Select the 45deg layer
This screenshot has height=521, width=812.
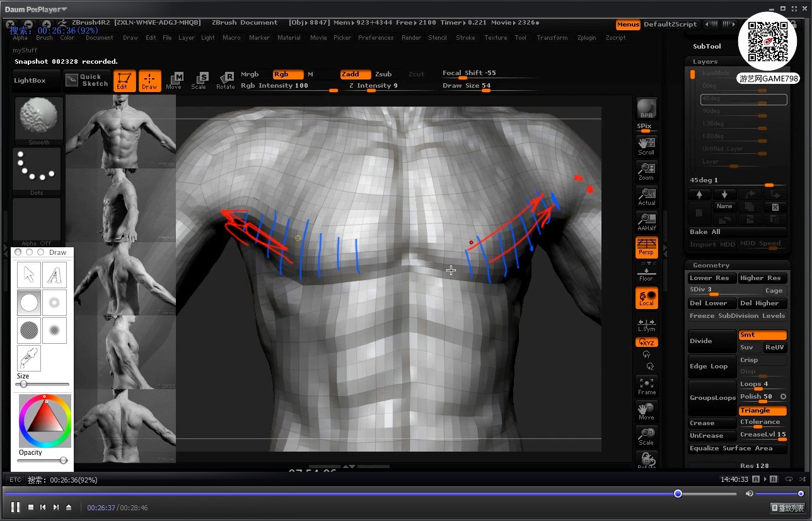pos(744,99)
